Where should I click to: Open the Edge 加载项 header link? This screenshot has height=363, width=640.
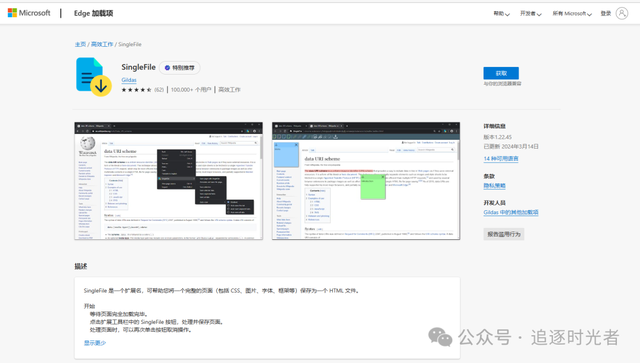93,13
